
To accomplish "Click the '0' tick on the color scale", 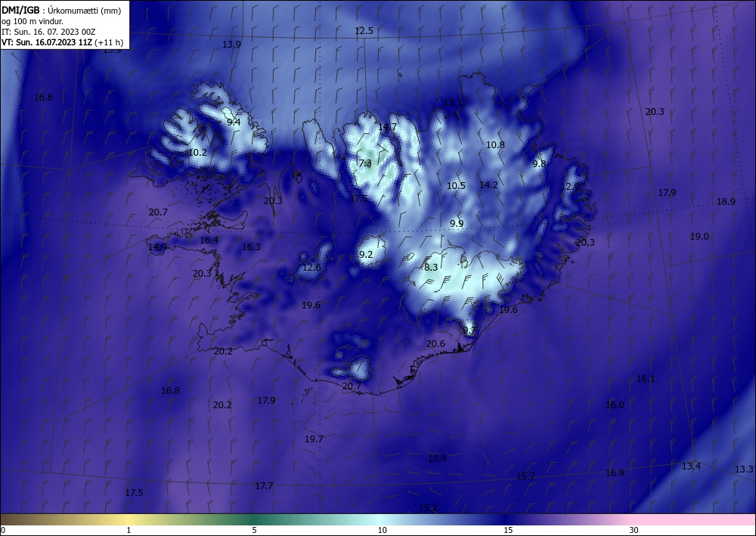I will (x=3, y=530).
